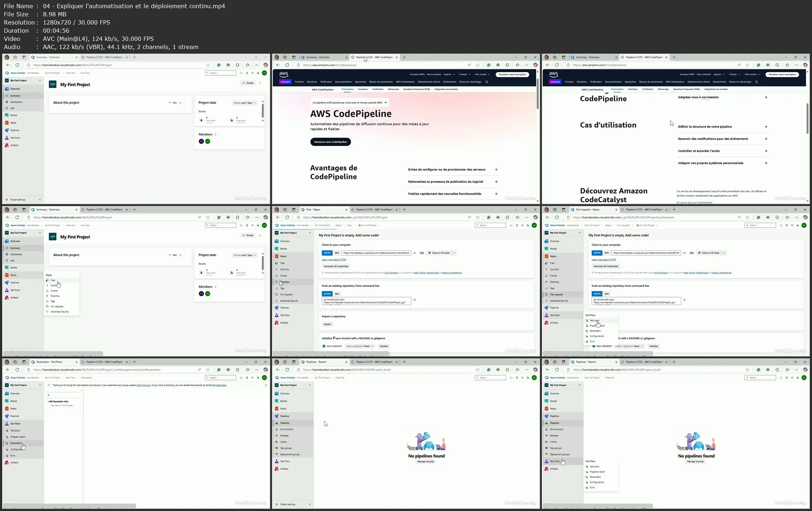The image size is (812, 511).
Task: Select HTTPS under 'Clone to your computer' in Files - Repos window
Action: coord(327,253)
